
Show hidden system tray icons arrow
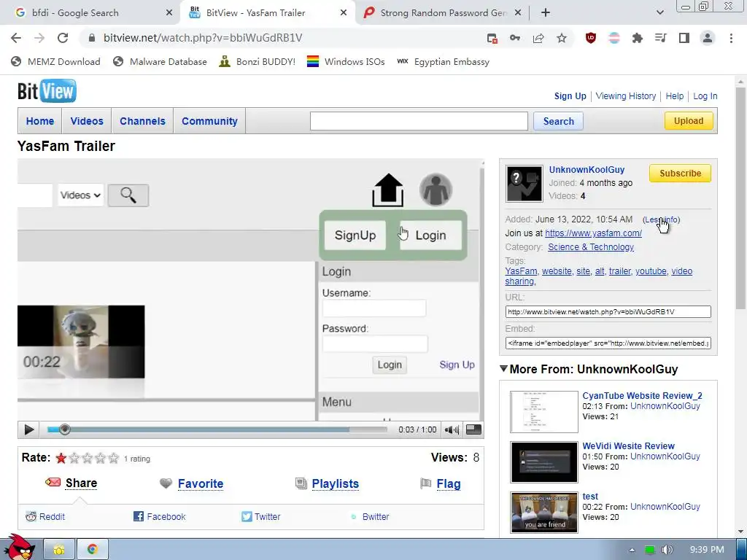632,550
